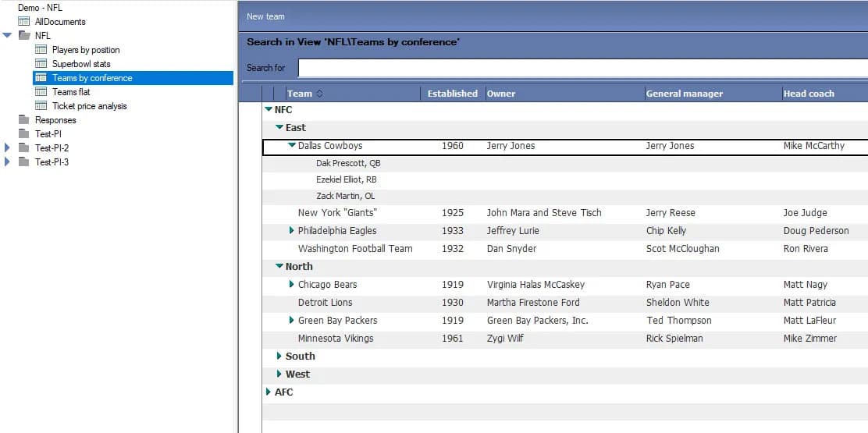Select the Test-PI folder label
The height and width of the screenshot is (433, 868).
[48, 134]
